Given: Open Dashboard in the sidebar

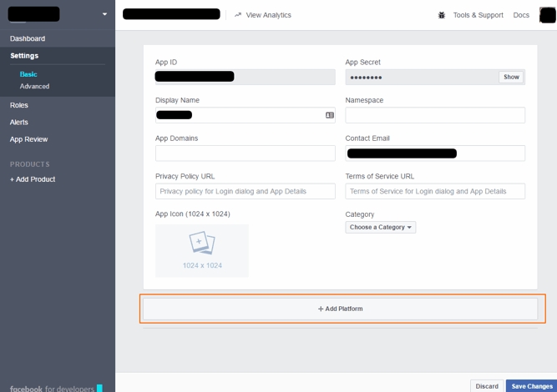Looking at the screenshot, I should point(28,38).
